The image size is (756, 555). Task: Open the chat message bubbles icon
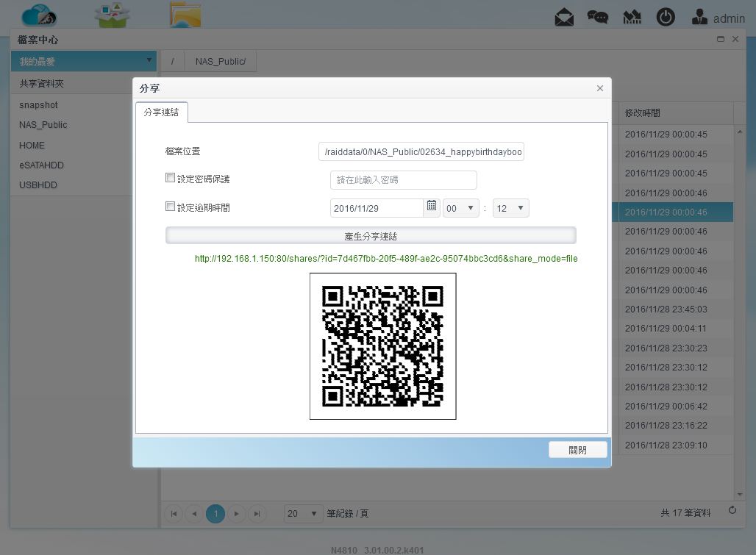(x=598, y=18)
